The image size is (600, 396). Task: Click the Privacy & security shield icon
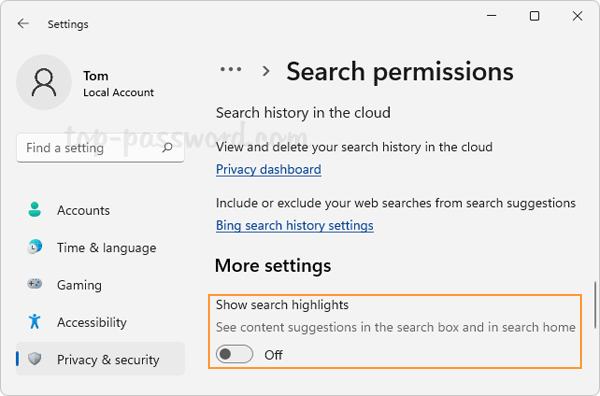coord(35,359)
